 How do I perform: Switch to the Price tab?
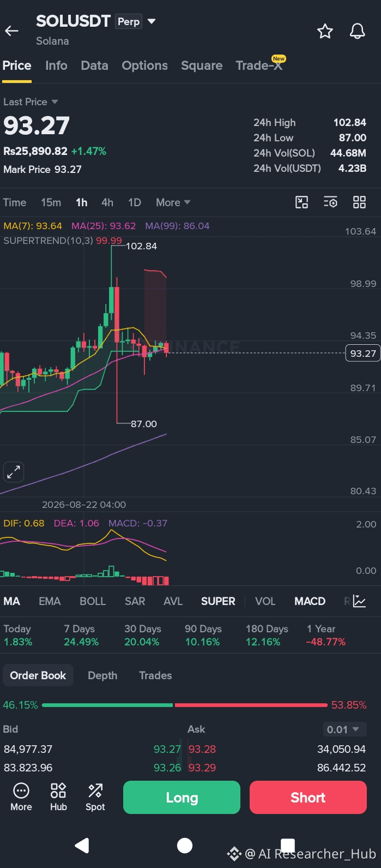[x=17, y=65]
